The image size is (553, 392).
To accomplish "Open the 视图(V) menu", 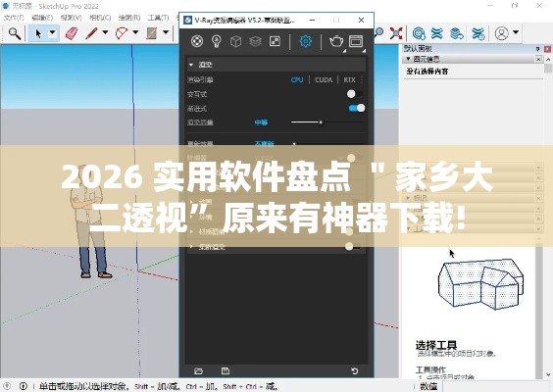I will [72, 18].
